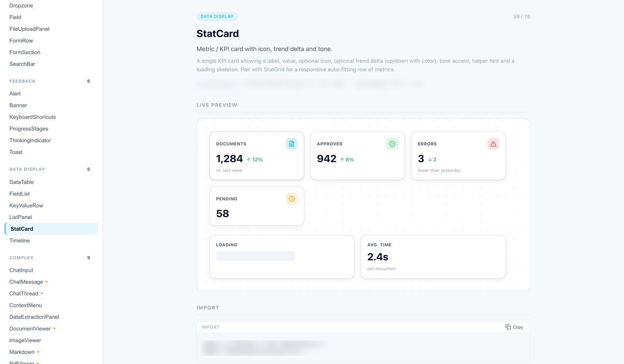Viewport: 624px width, 364px height.
Task: Click the checkmark icon on Approved card
Action: coord(392,144)
